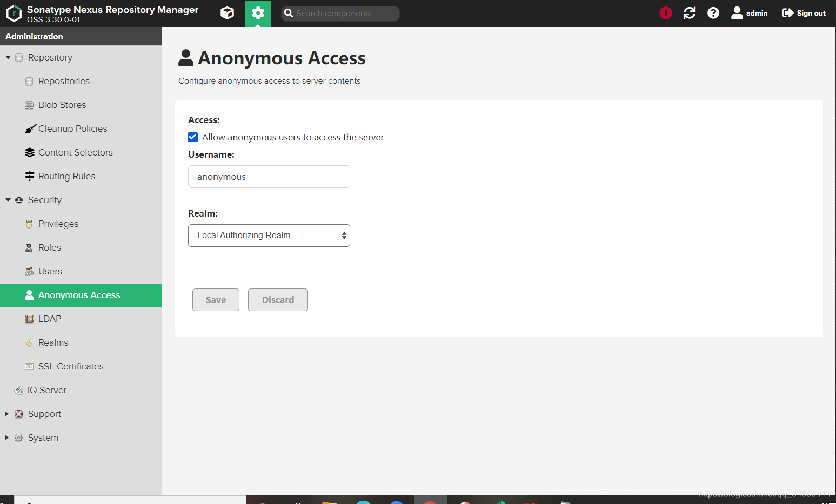Click the Username field containing anonymous
Screen dimensions: 836x504
269,177
